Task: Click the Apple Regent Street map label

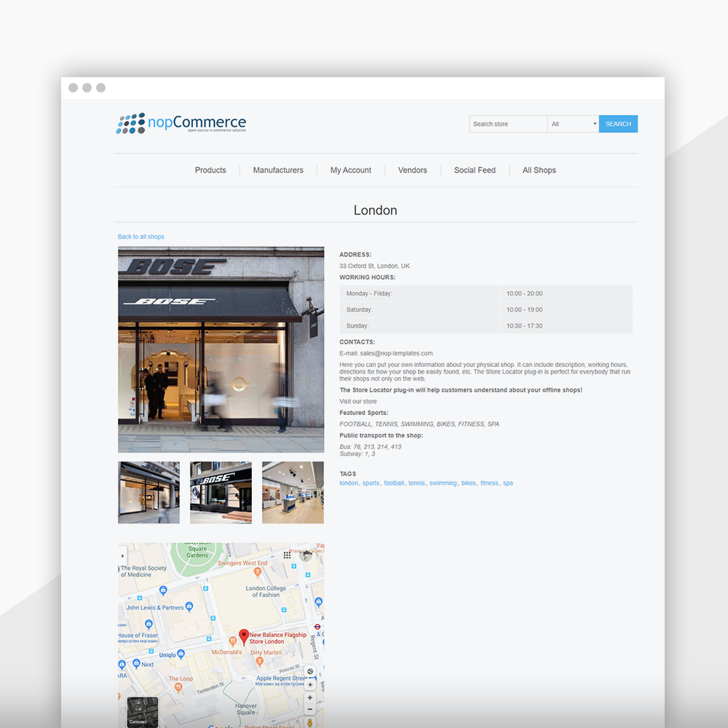Action: click(281, 678)
